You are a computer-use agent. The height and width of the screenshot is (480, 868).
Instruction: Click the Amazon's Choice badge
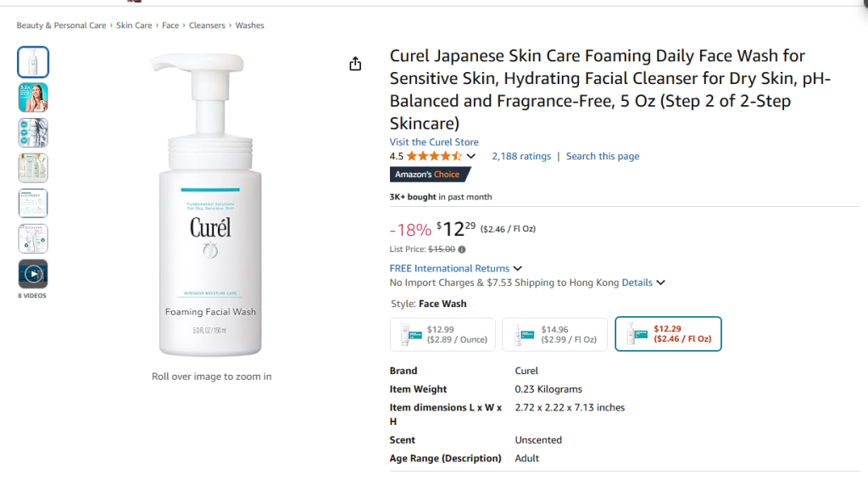[x=430, y=175]
